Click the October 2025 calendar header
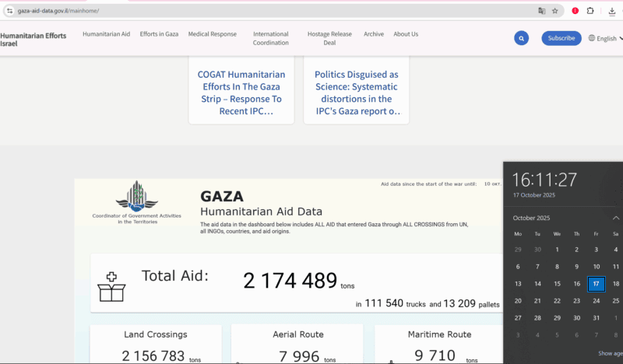Viewport: 623px width, 364px height. (531, 218)
